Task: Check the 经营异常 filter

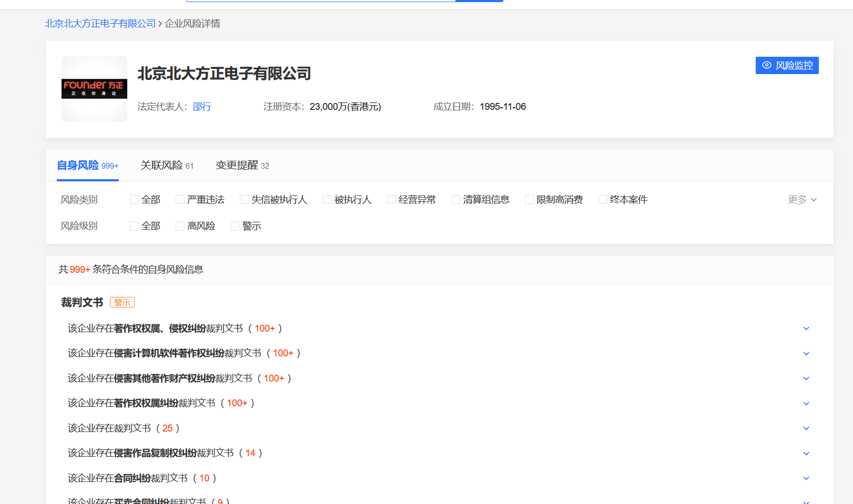Action: coord(391,200)
